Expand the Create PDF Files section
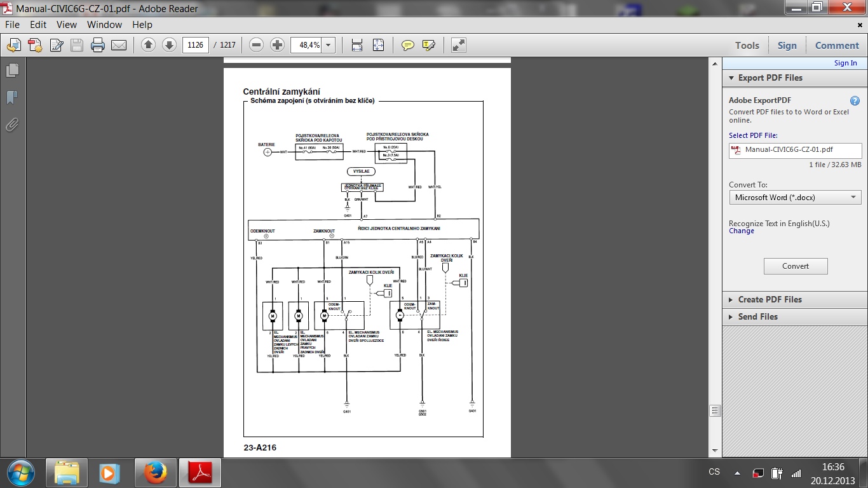This screenshot has width=868, height=488. coord(770,299)
